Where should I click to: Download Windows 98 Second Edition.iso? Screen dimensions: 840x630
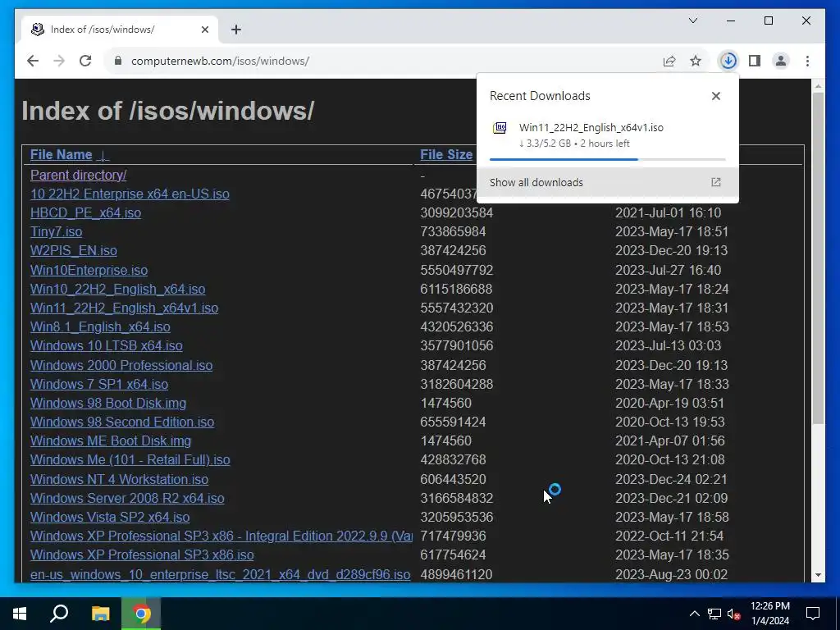[122, 422]
